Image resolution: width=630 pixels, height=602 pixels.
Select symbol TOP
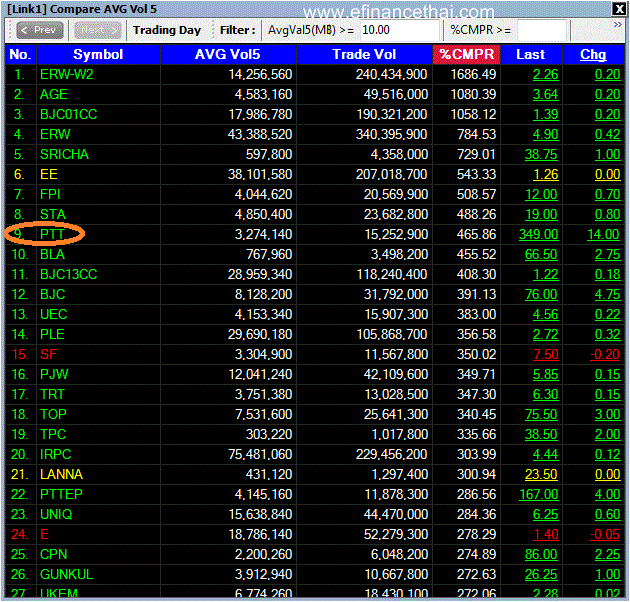coord(53,414)
